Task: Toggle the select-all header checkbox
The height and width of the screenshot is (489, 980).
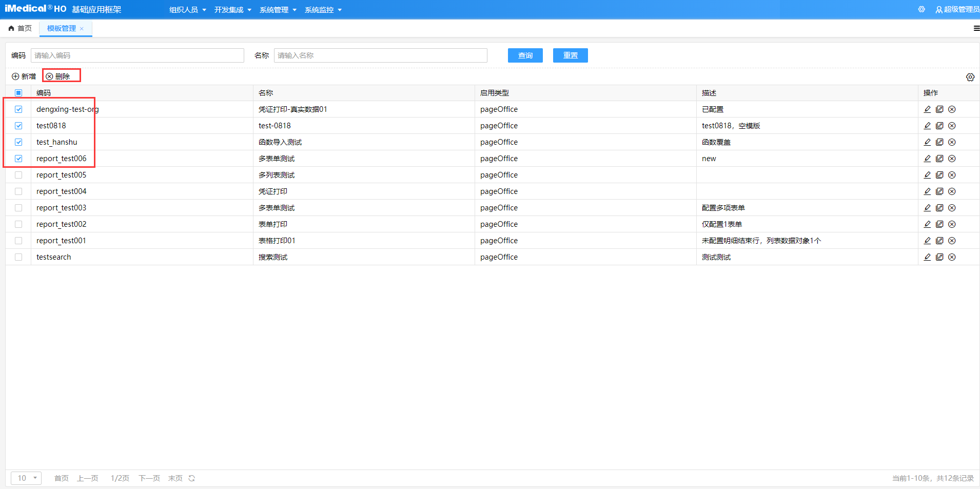Action: tap(18, 93)
